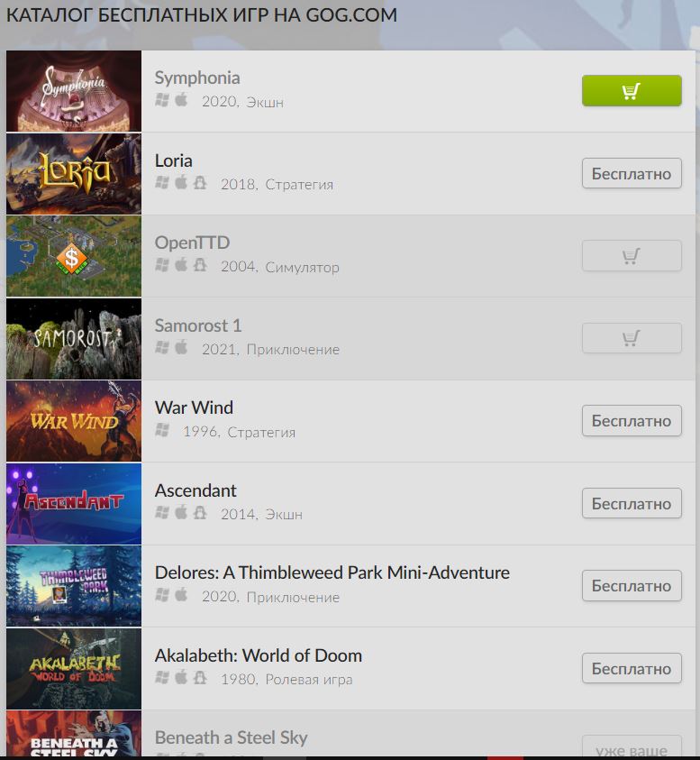Click the Linux icon under Loria

pos(200,183)
